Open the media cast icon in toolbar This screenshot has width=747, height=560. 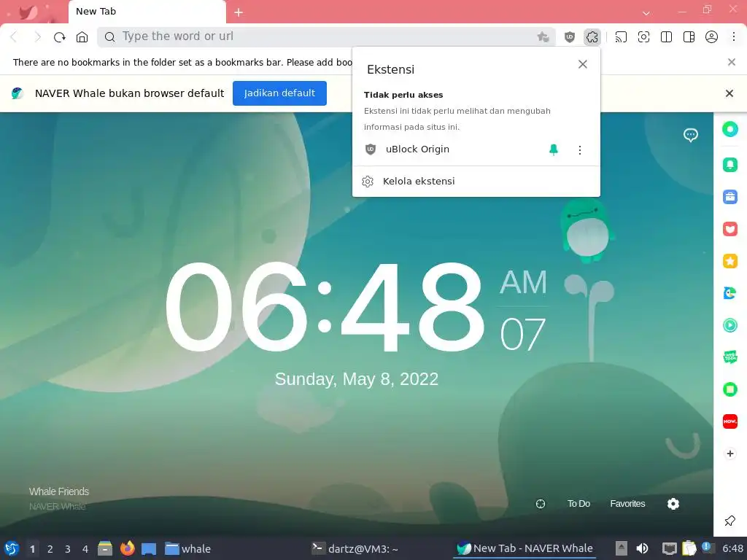click(x=621, y=37)
